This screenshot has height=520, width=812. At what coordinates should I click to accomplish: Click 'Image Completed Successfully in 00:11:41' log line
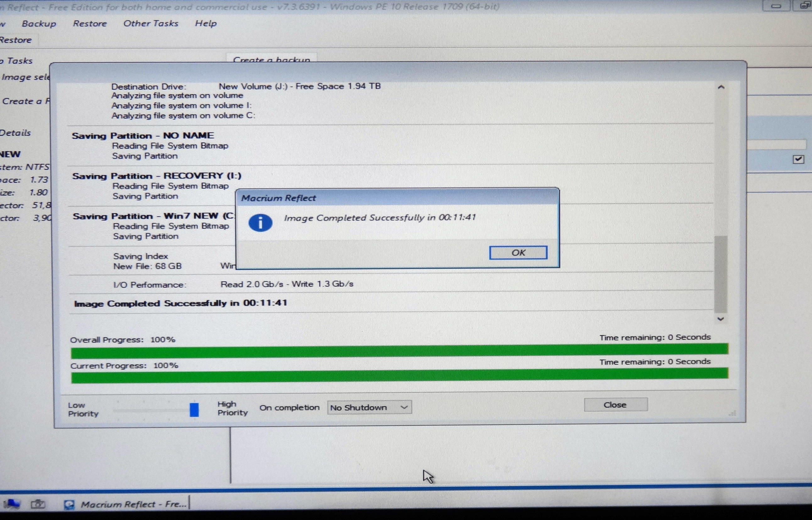tap(181, 303)
